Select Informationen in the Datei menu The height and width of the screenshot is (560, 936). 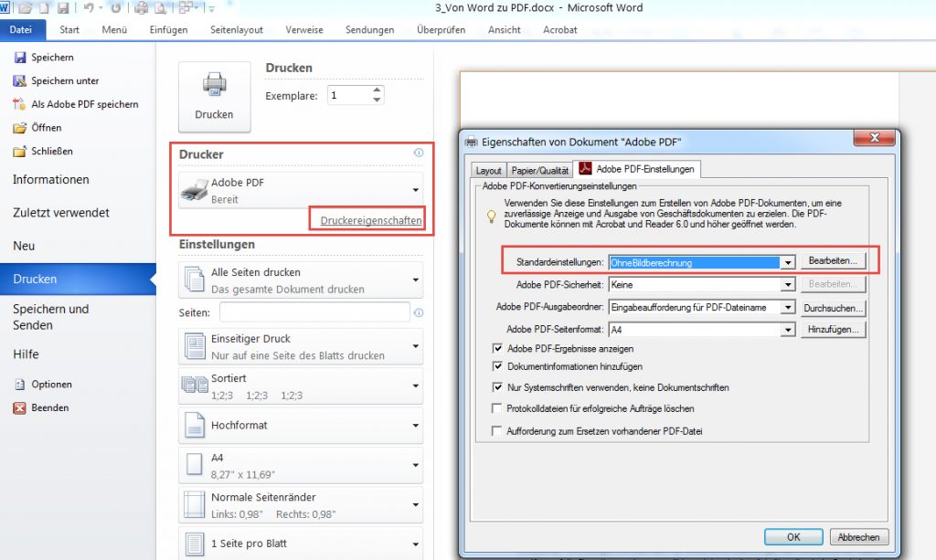tap(51, 179)
